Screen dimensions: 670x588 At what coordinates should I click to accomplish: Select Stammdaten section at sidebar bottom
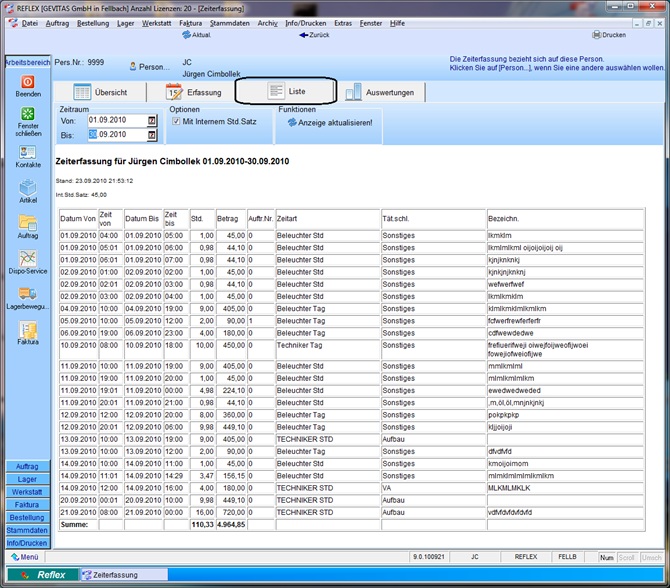coord(27,530)
